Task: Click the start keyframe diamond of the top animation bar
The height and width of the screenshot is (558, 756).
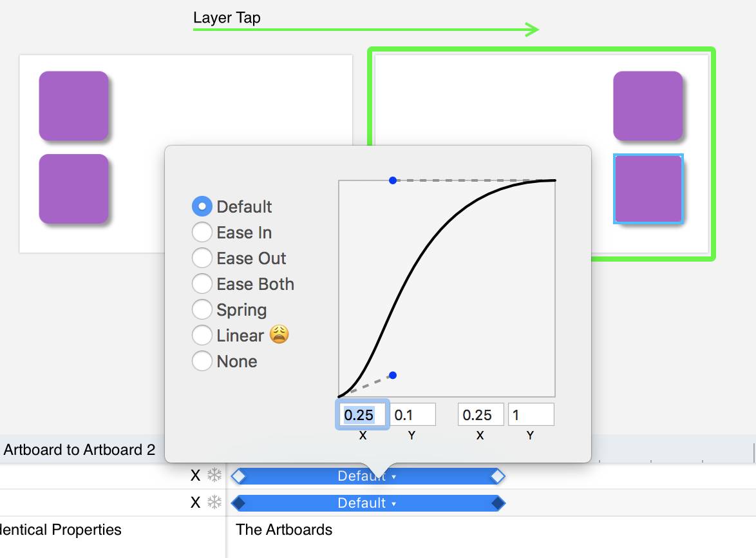Action: [x=239, y=476]
